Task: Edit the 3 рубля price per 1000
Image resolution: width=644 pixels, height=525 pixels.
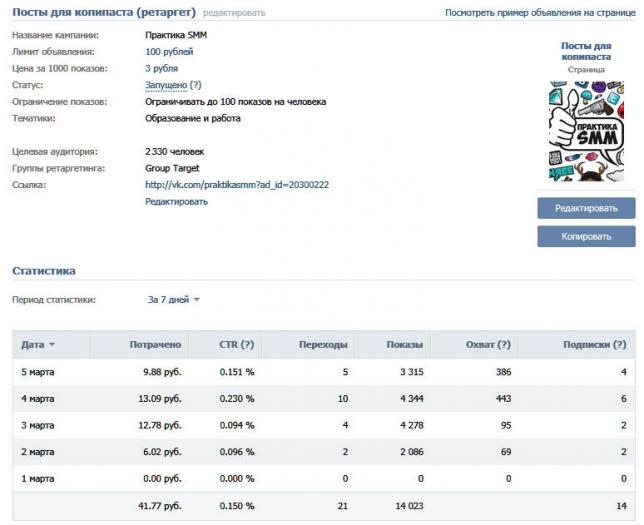Action: [161, 69]
